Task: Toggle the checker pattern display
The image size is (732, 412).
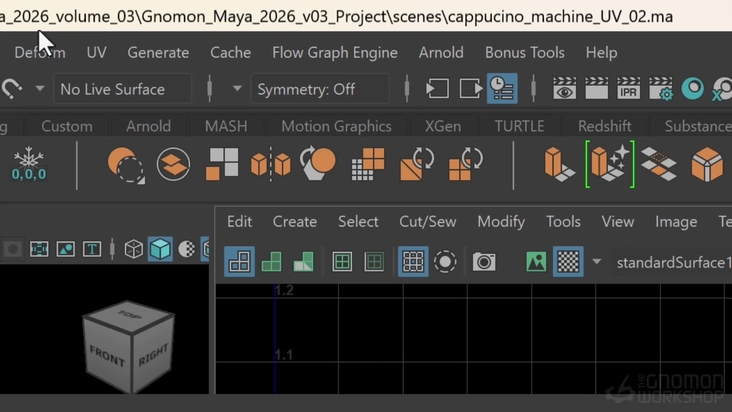Action: (x=568, y=261)
